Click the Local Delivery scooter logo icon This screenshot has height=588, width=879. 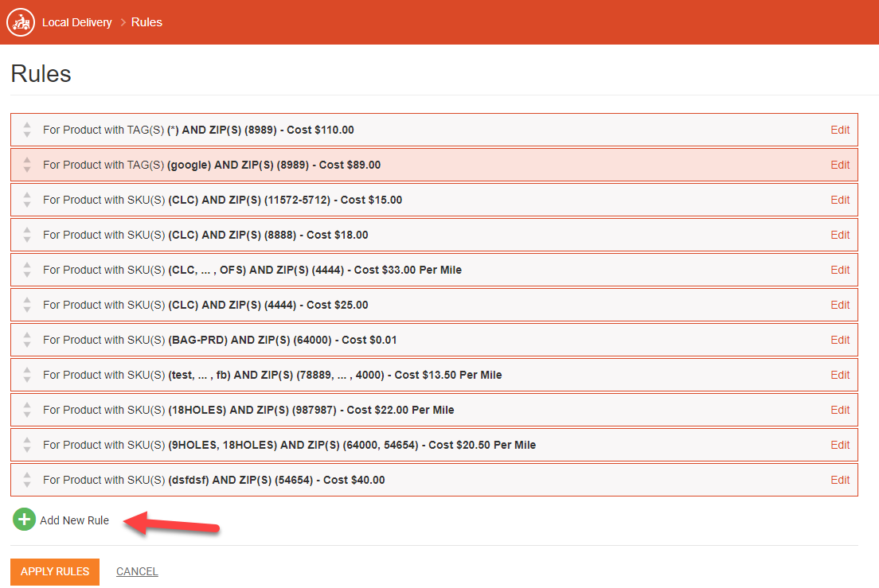(x=21, y=22)
